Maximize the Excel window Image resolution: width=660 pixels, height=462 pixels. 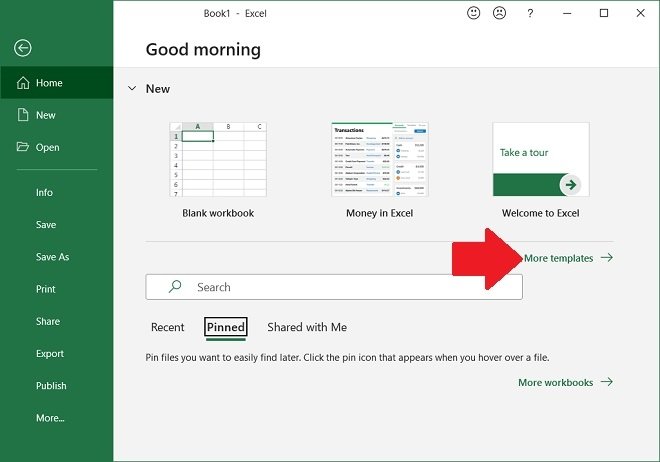point(604,13)
